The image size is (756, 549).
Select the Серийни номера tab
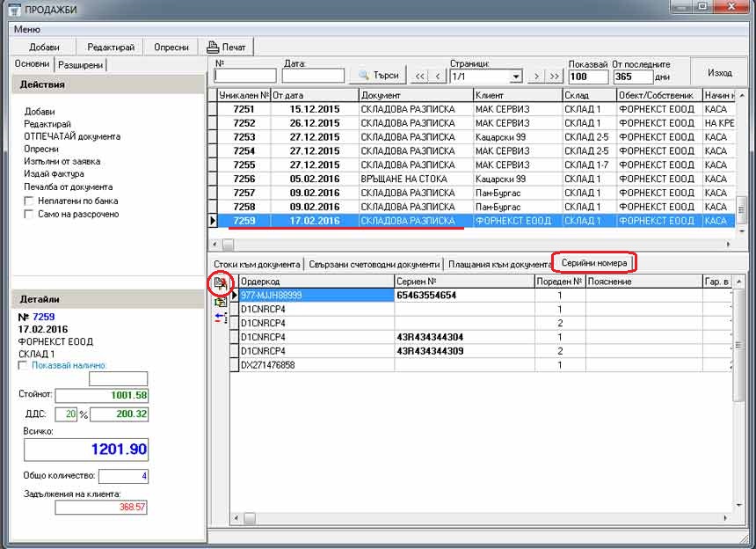click(594, 263)
